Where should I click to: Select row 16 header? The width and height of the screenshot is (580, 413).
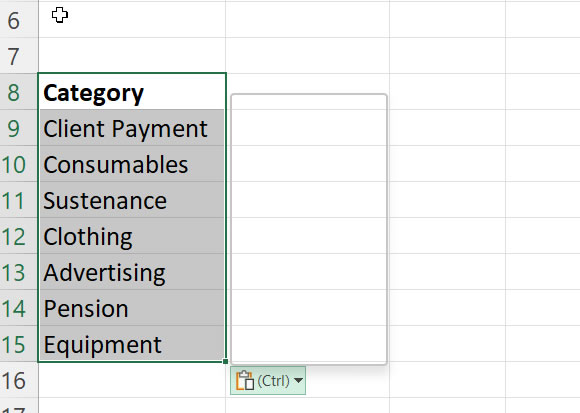click(x=18, y=380)
